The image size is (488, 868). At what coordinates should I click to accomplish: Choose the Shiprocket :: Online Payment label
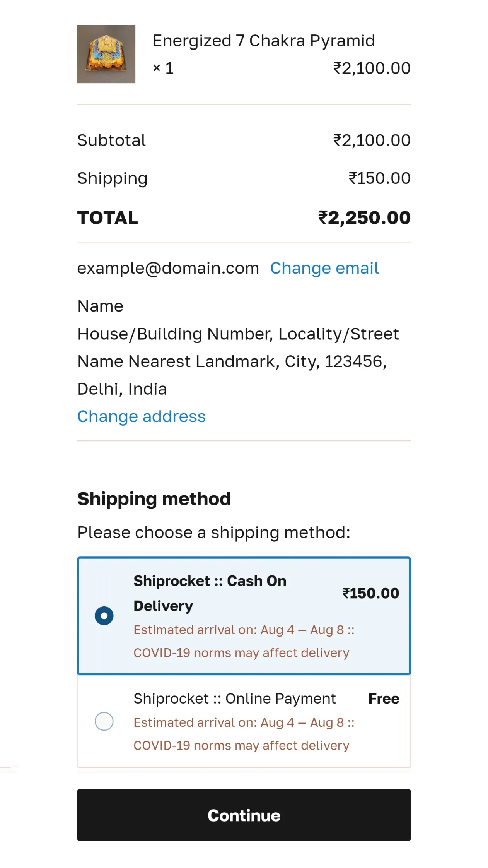(x=235, y=699)
